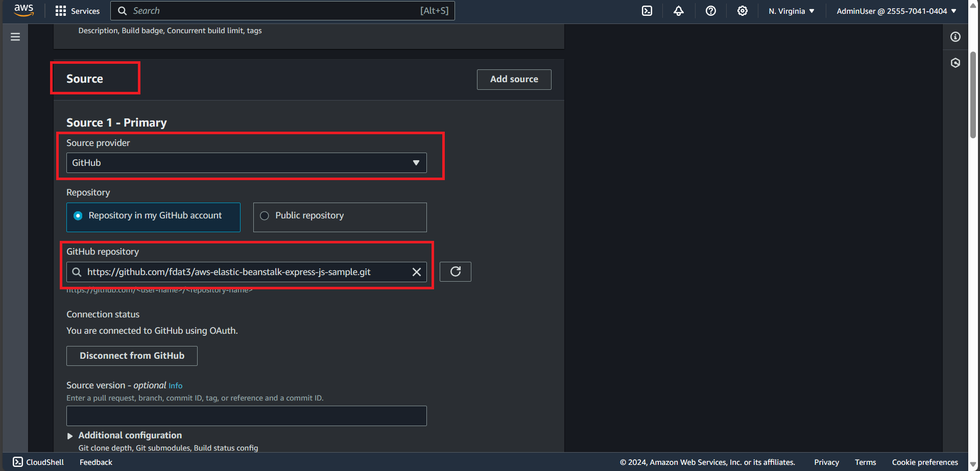Click the scrollbar down arrow
Image resolution: width=980 pixels, height=471 pixels.
tap(973, 464)
